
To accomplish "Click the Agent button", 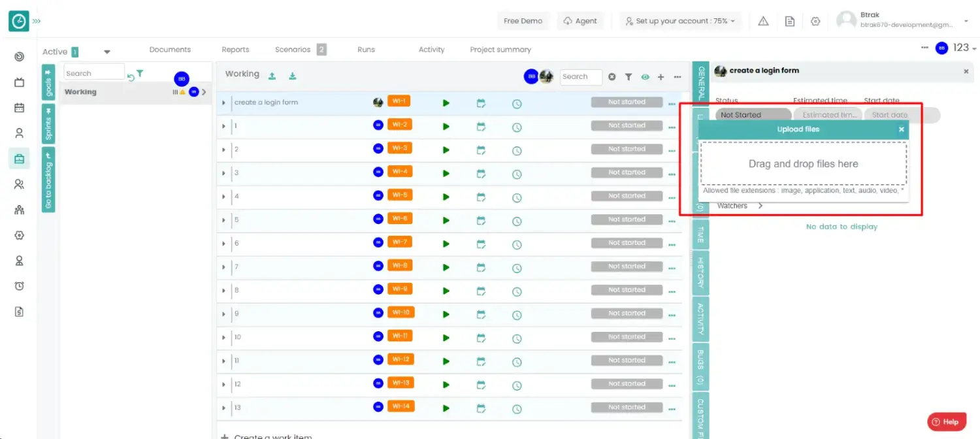I will (580, 21).
